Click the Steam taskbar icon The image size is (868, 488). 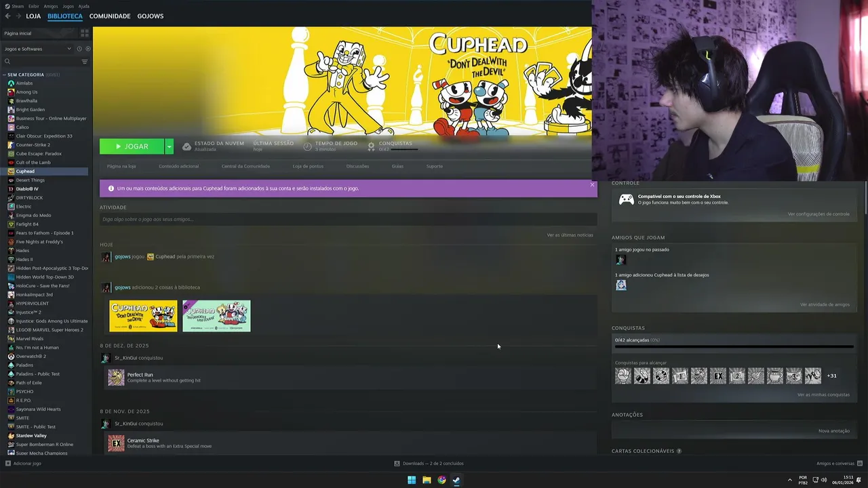[x=456, y=480]
